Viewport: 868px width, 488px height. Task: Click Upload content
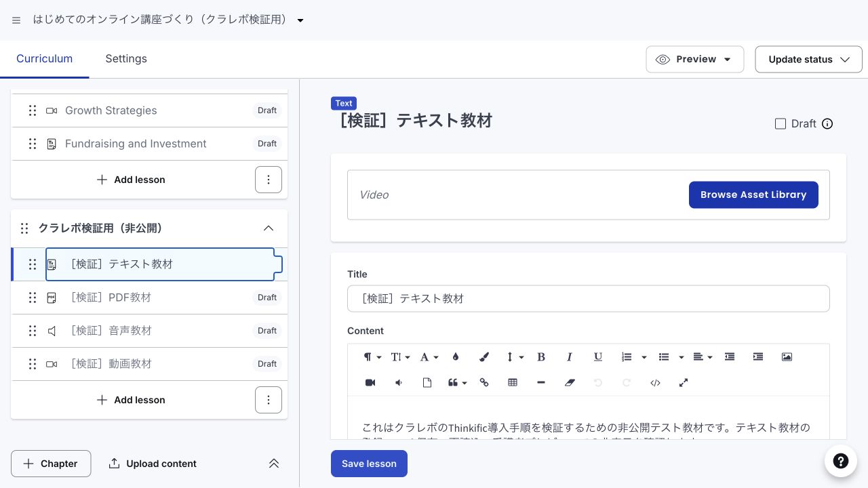pyautogui.click(x=153, y=464)
